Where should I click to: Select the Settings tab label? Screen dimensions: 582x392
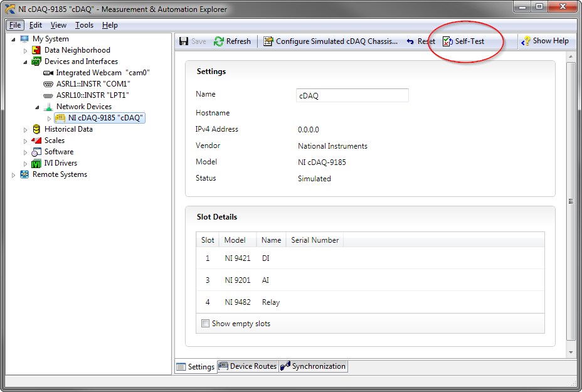click(201, 367)
